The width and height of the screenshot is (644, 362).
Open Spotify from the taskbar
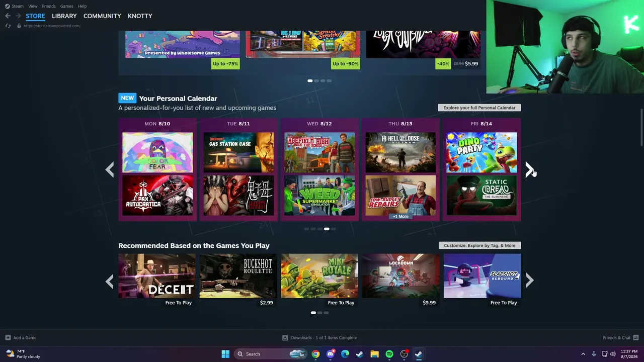[x=389, y=354]
